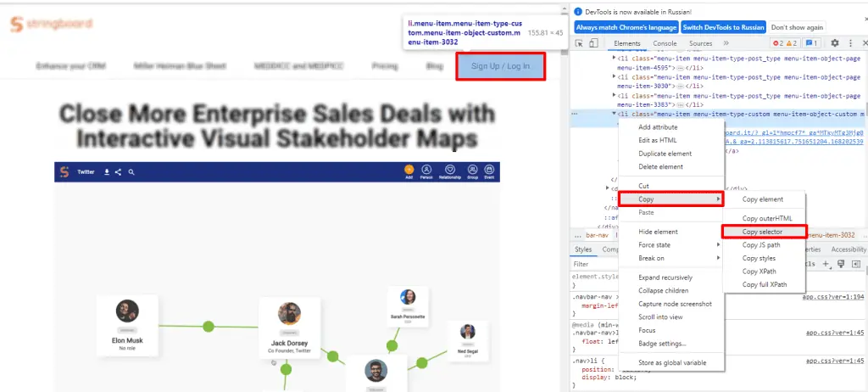Toggle the device toolbar icon
Viewport: 868px width, 392px height.
(x=593, y=43)
